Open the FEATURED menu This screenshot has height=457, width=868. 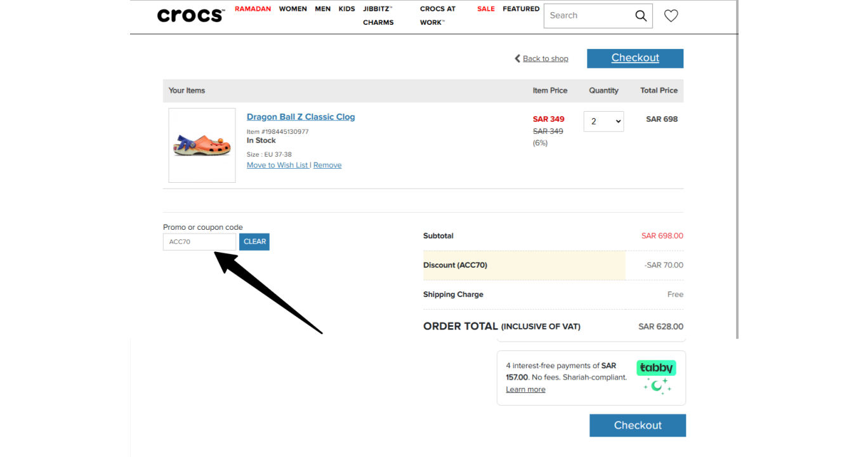[521, 9]
